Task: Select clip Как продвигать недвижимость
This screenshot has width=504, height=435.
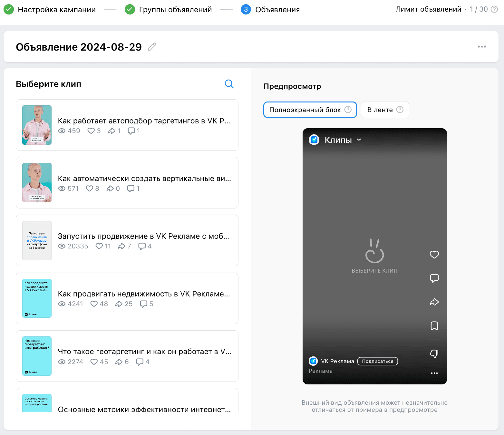Action: pyautogui.click(x=127, y=298)
